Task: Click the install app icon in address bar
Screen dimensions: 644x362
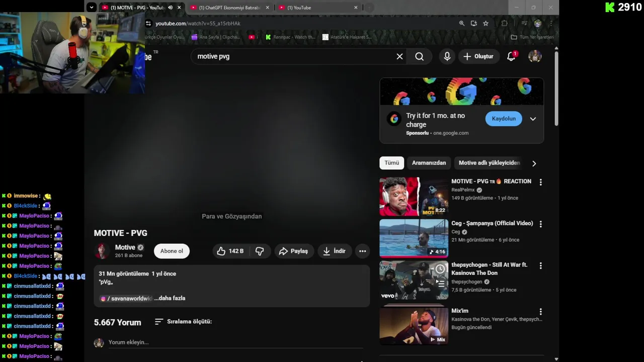Action: point(473,23)
